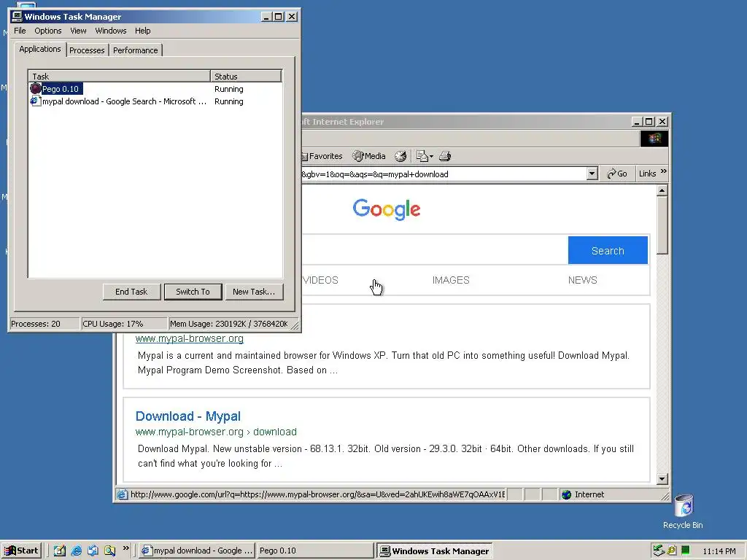Click the green CPU usage tray icon

(685, 551)
